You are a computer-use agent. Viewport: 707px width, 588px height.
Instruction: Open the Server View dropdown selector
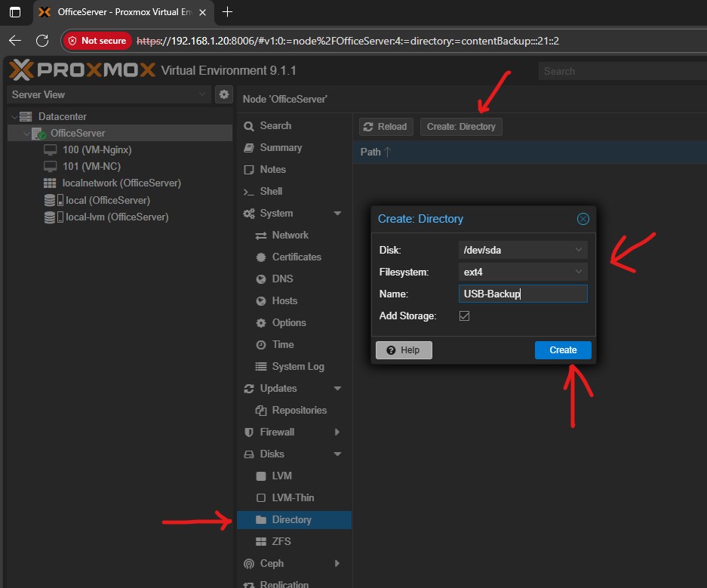click(109, 94)
